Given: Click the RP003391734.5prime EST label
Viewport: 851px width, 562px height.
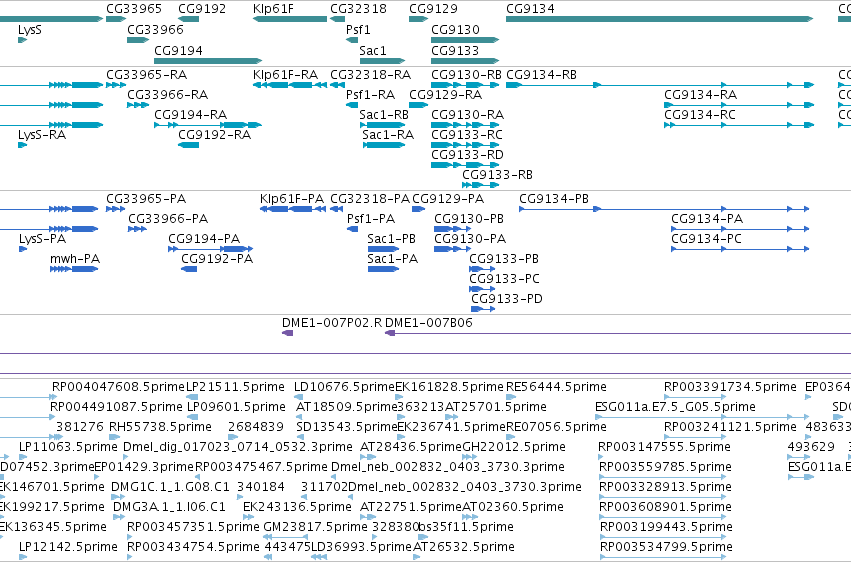Looking at the screenshot, I should [x=731, y=387].
